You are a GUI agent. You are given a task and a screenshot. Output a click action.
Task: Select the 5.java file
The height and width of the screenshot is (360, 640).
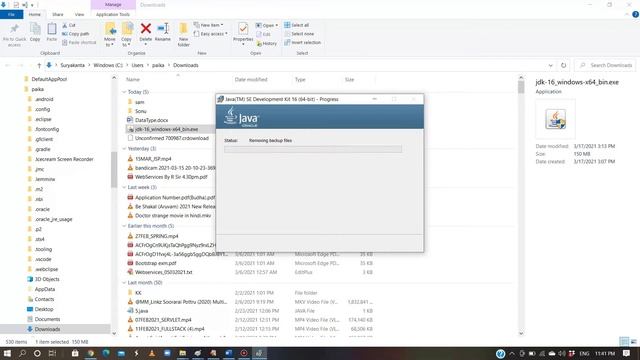(x=142, y=311)
